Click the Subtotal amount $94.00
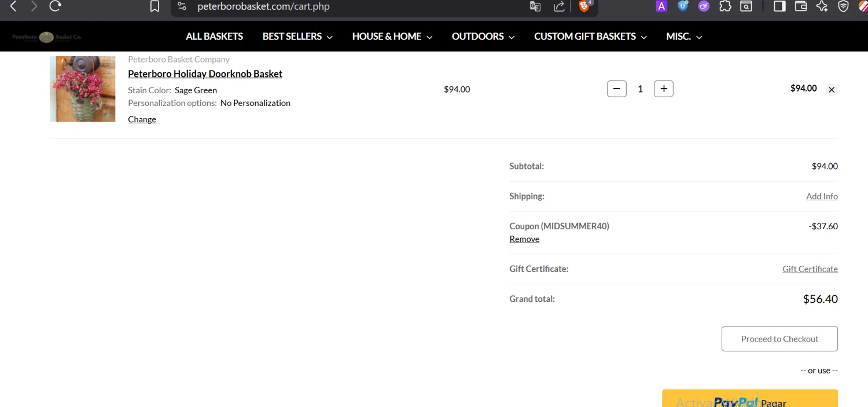This screenshot has height=407, width=868. click(825, 166)
